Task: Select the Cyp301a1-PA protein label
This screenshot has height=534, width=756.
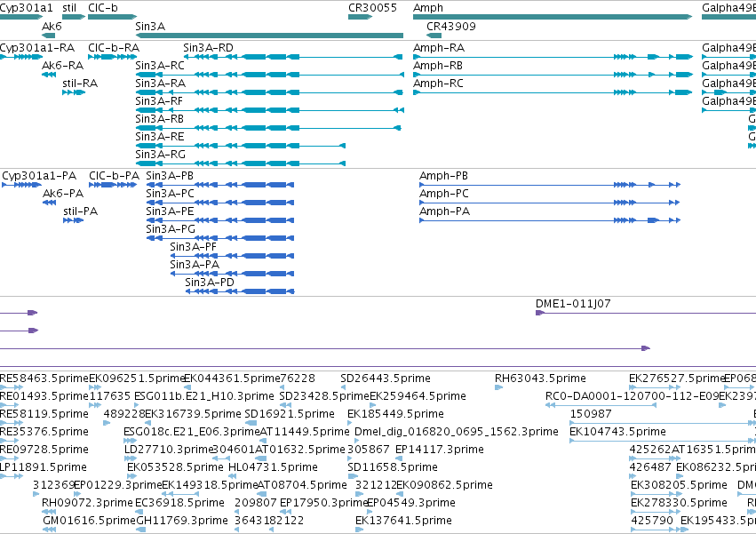Action: point(39,177)
